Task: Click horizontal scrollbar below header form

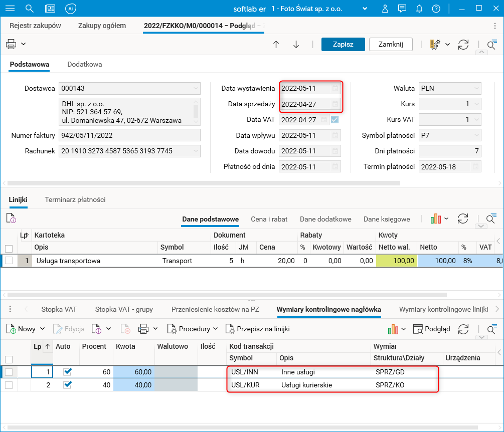Action: point(204,183)
